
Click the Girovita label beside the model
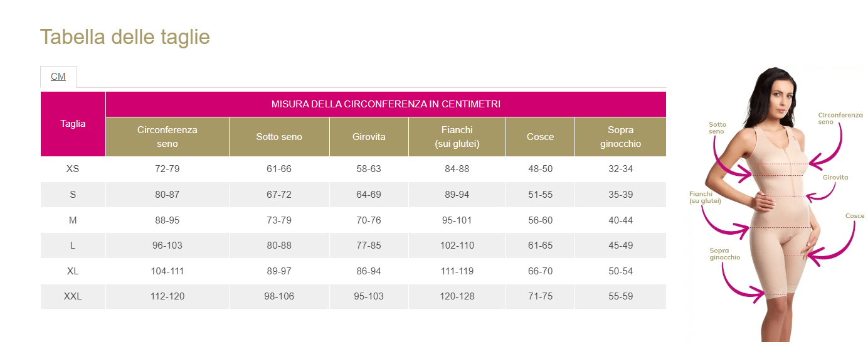(x=835, y=178)
